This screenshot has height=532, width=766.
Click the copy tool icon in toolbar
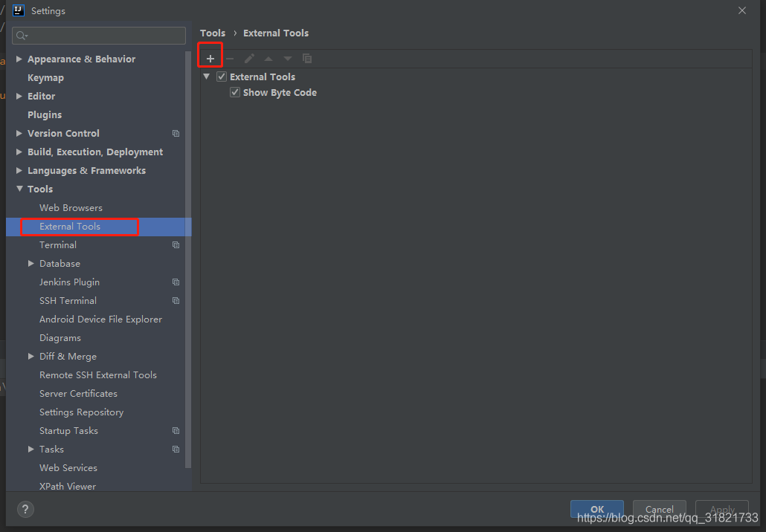pos(307,59)
